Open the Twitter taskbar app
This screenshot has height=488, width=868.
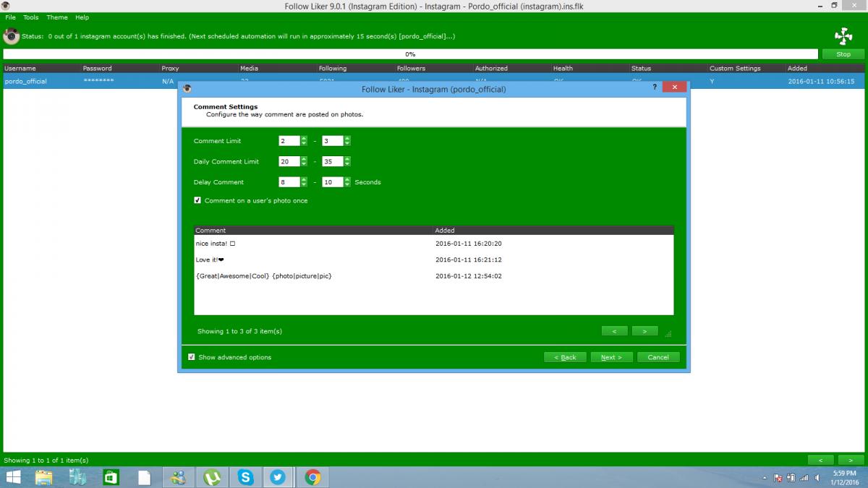pos(278,477)
